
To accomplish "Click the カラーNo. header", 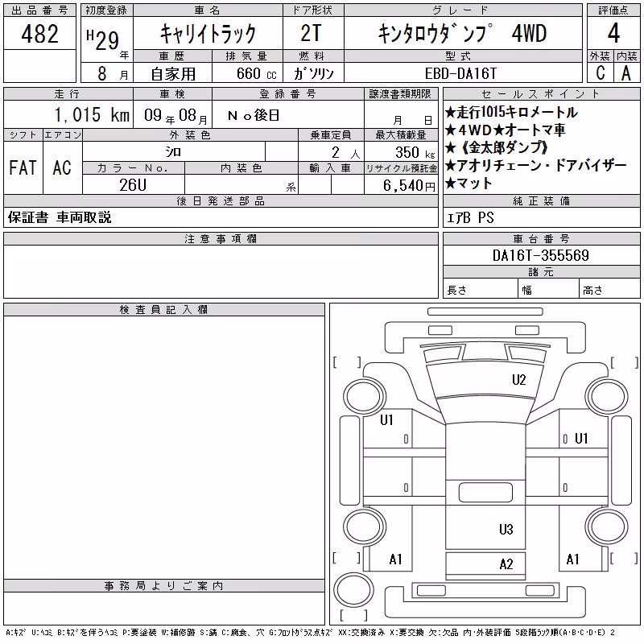I will (x=133, y=168).
